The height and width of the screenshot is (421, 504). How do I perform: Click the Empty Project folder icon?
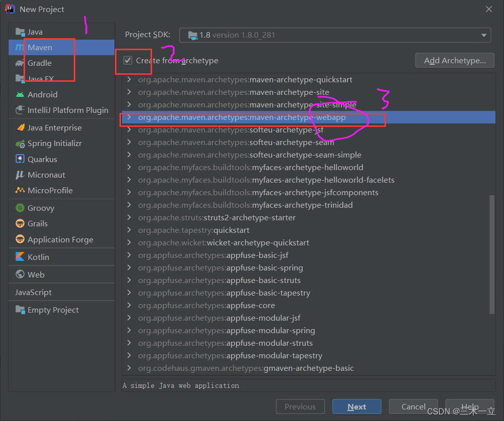click(x=20, y=310)
